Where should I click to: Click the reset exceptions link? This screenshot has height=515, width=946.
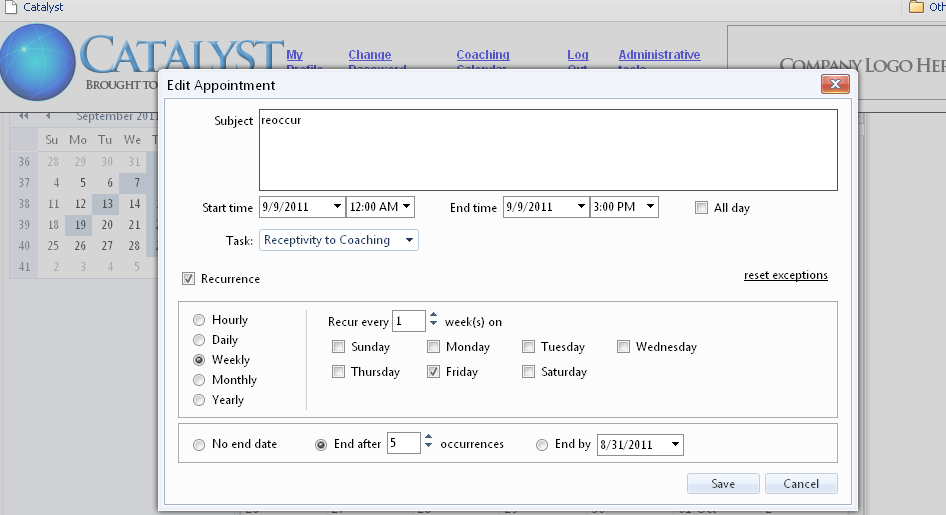click(x=785, y=275)
